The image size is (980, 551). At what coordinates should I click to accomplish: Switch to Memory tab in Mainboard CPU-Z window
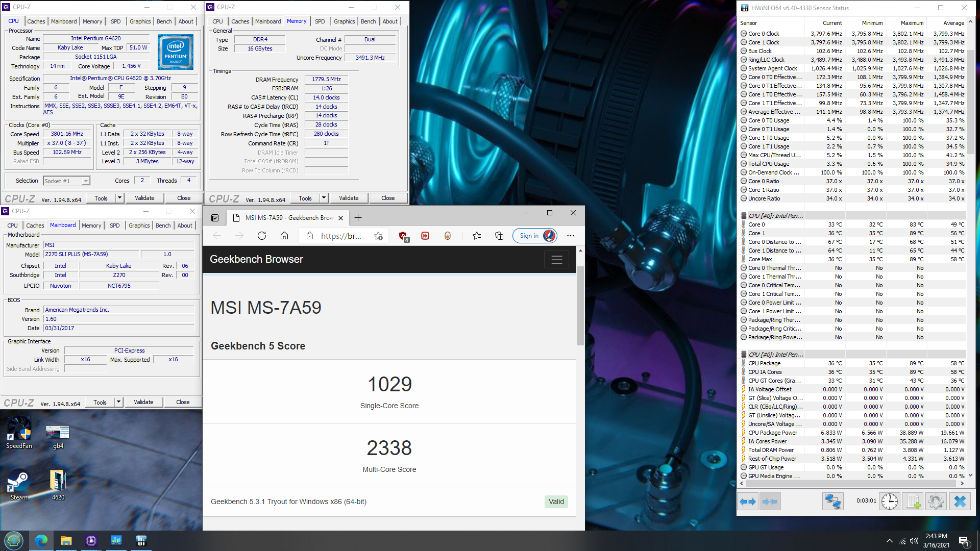tap(91, 226)
